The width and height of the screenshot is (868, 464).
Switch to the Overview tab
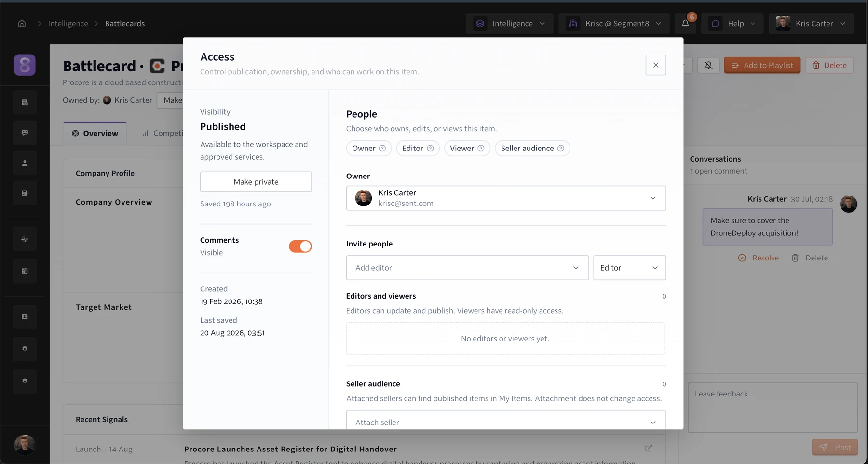click(95, 134)
